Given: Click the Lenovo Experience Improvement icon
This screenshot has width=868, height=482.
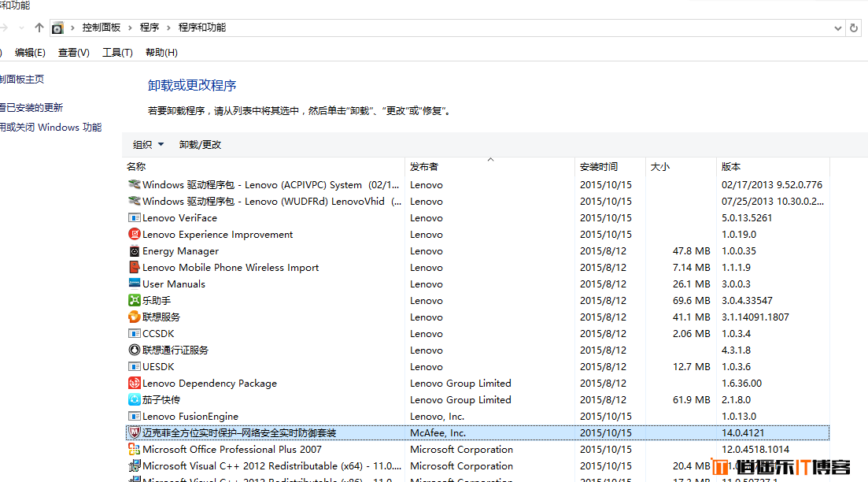Looking at the screenshot, I should (x=134, y=235).
